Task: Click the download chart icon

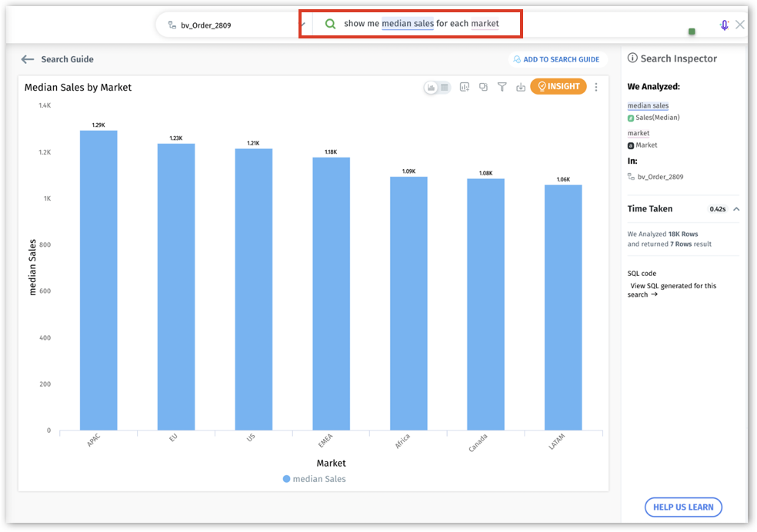Action: point(521,87)
